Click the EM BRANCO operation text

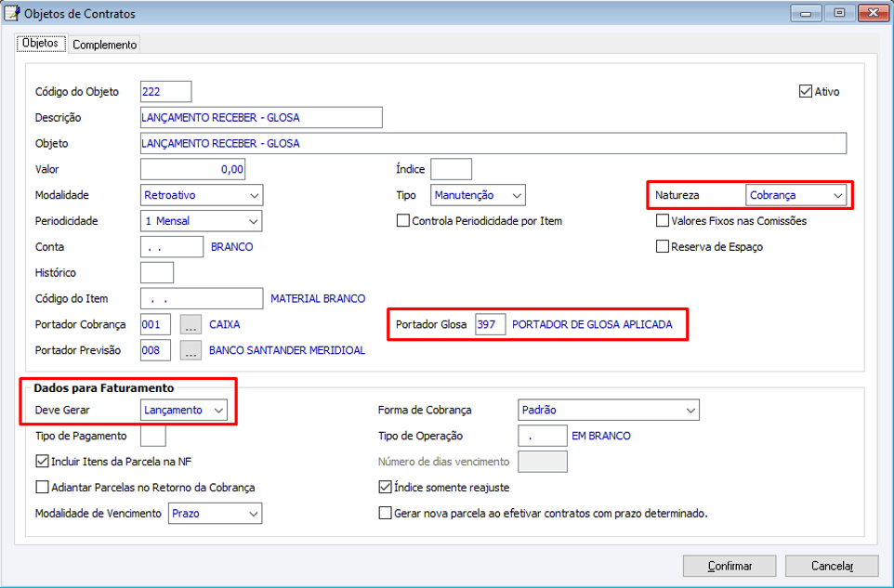(x=601, y=436)
